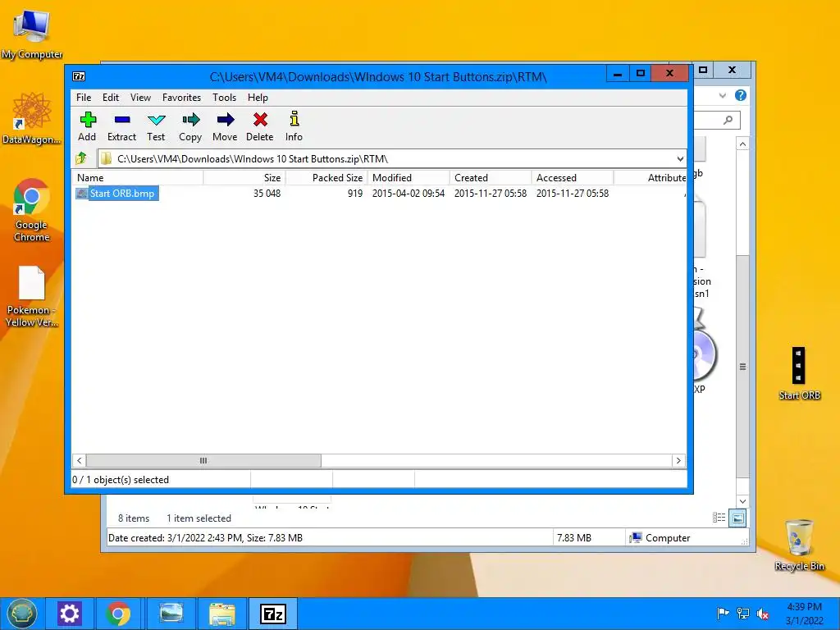
Task: Click '1 item selected' in Explorer status bar
Action: pos(199,518)
